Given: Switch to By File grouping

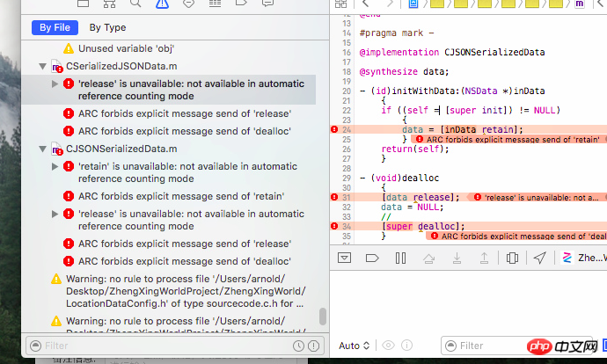Looking at the screenshot, I should [55, 27].
